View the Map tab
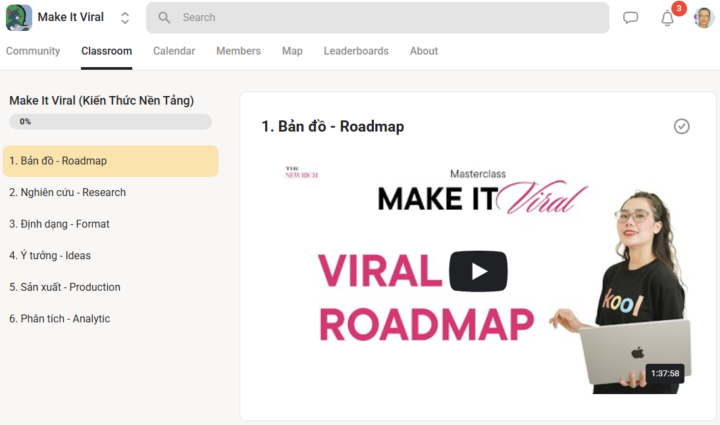Screen dimensions: 720x425 point(292,51)
